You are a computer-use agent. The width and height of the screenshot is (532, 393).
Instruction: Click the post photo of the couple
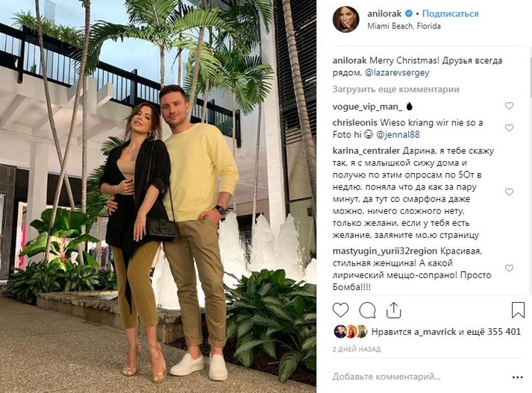tap(158, 197)
